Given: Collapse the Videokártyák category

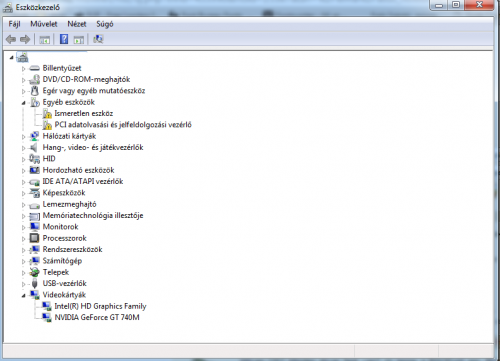Looking at the screenshot, I should tap(23, 296).
